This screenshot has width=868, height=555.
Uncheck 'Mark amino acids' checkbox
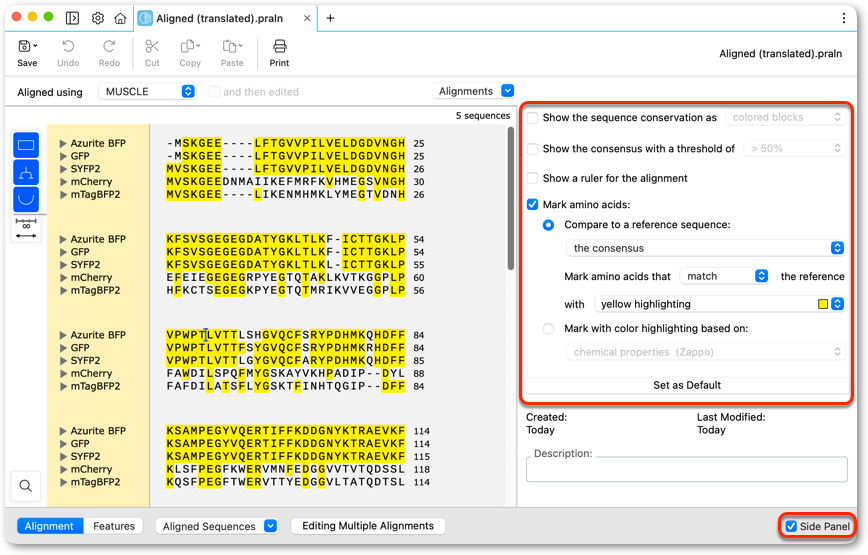[533, 205]
